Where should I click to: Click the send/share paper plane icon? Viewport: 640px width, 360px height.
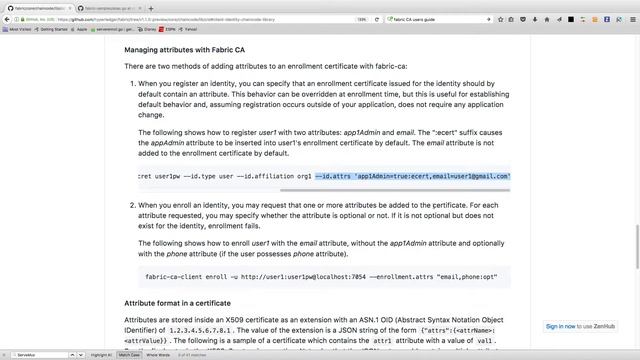[x=559, y=20]
